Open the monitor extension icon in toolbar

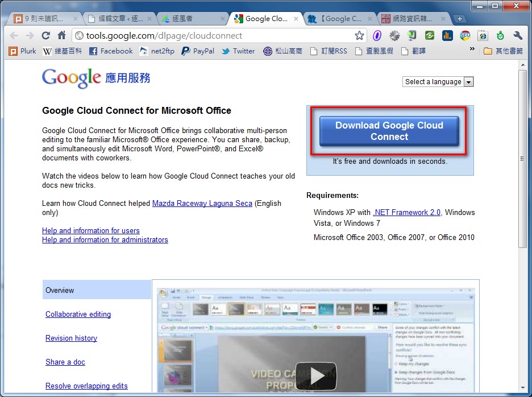(412, 35)
